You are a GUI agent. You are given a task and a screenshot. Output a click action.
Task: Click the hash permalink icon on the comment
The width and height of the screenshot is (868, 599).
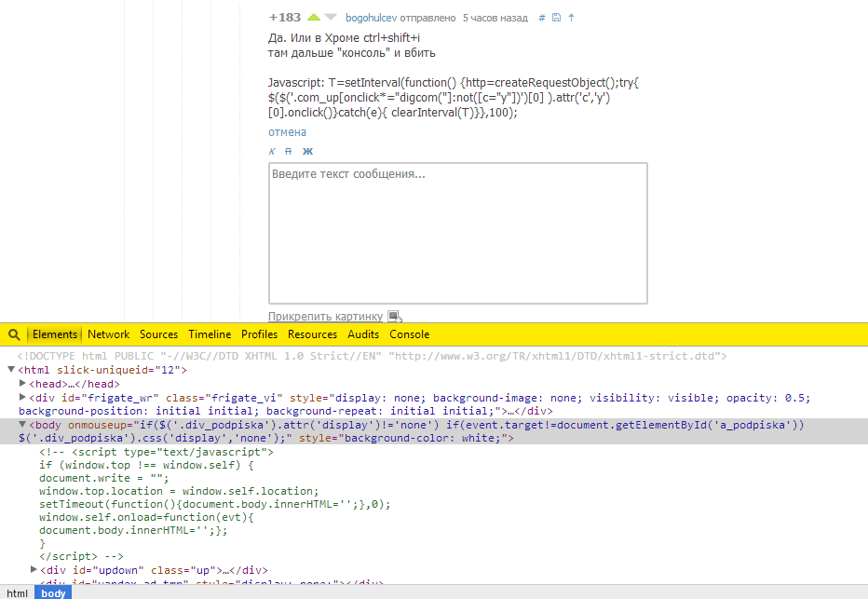click(x=542, y=18)
